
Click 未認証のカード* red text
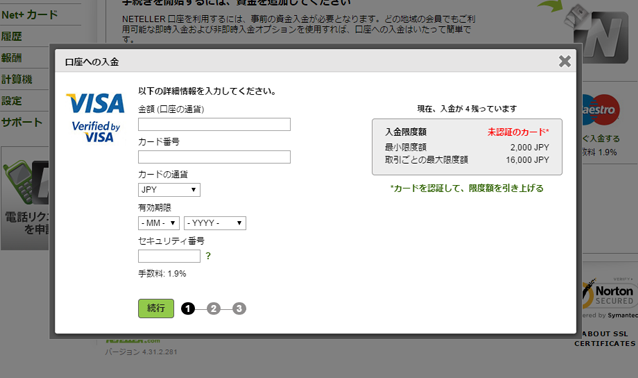pos(518,132)
